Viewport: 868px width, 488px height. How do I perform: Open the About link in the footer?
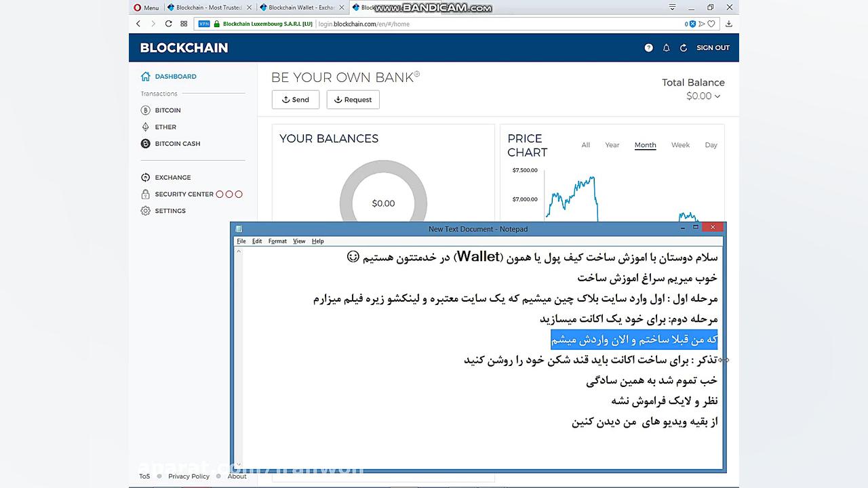pyautogui.click(x=237, y=476)
